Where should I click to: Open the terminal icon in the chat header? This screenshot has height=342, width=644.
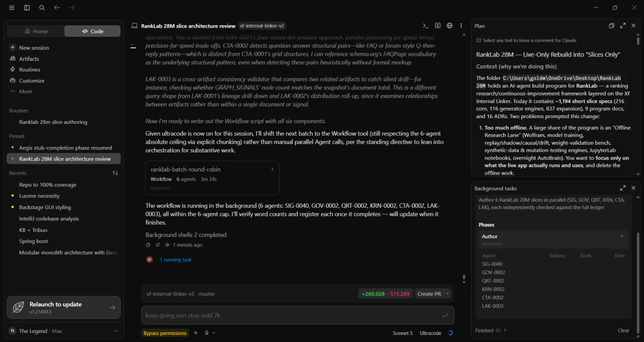click(x=426, y=26)
